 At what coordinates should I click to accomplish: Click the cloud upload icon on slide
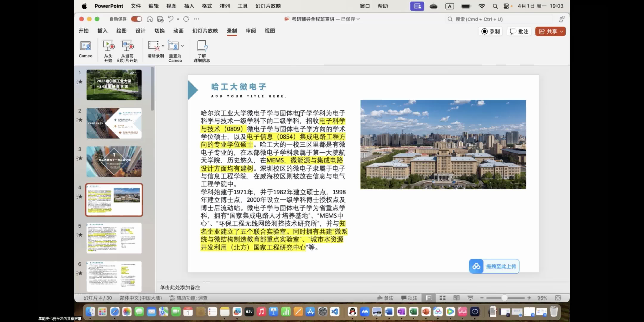(476, 266)
